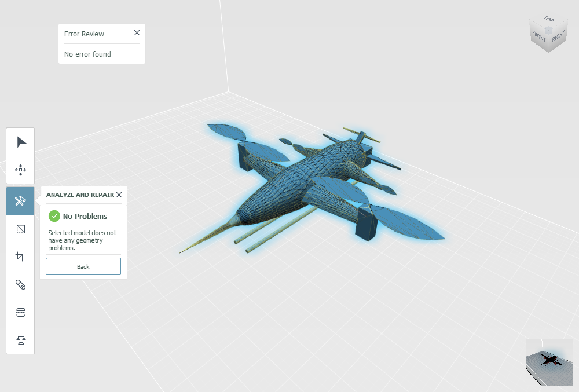Open the slice layers tool
Image resolution: width=579 pixels, height=392 pixels.
(x=20, y=312)
